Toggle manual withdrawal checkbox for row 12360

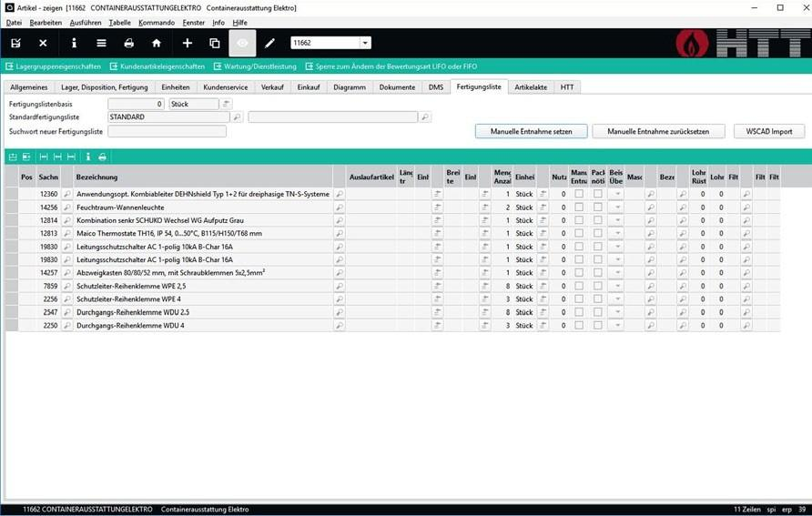coord(579,194)
